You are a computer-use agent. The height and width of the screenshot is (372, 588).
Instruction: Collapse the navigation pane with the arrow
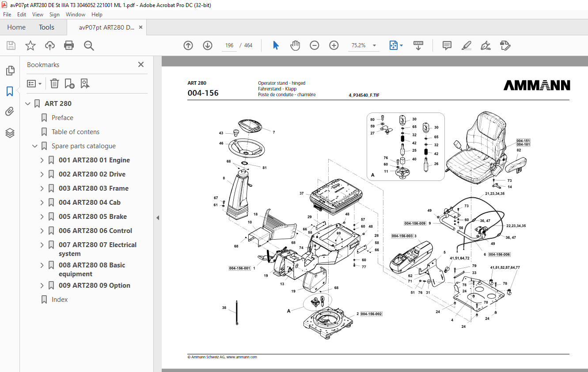click(x=158, y=218)
